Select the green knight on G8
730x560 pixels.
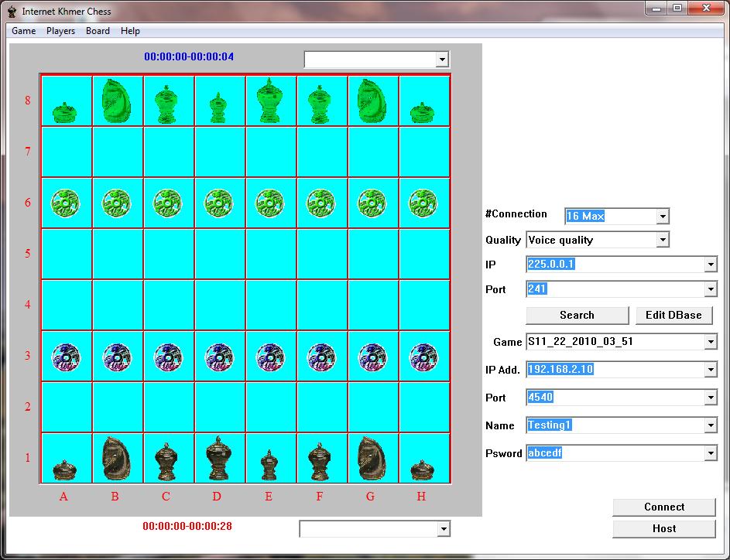[x=371, y=101]
